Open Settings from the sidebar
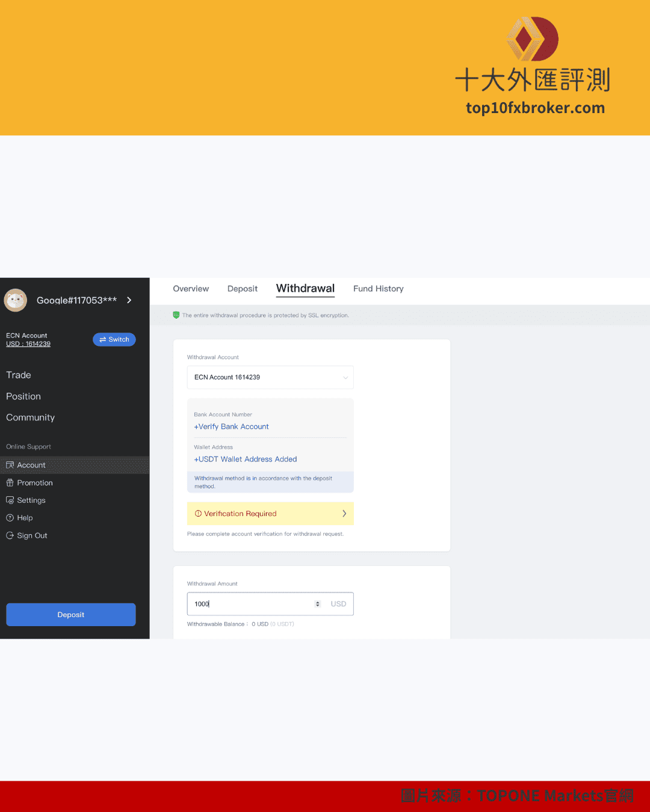This screenshot has height=812, width=650. point(31,500)
